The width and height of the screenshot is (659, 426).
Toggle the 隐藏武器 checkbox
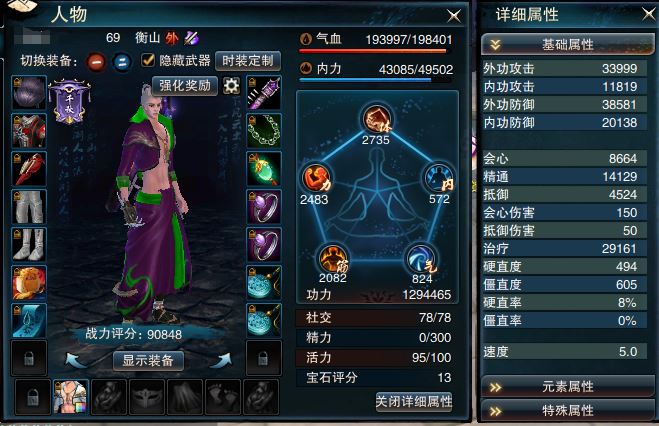(147, 60)
